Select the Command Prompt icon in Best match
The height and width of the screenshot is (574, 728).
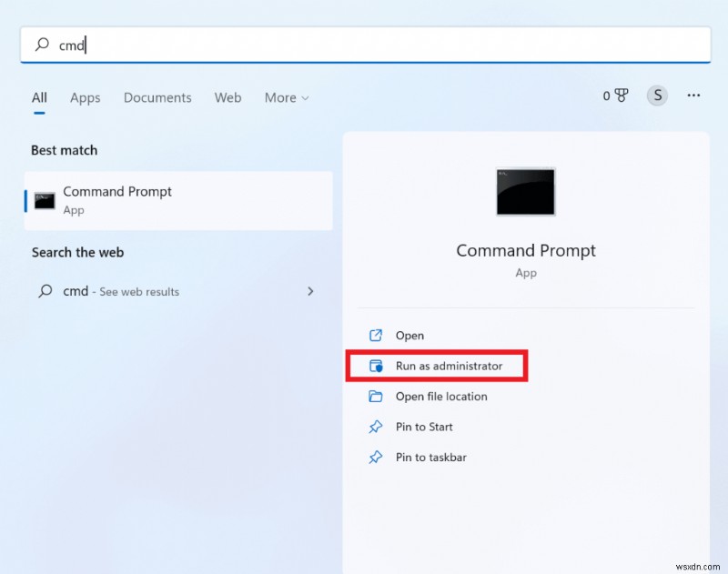point(44,199)
